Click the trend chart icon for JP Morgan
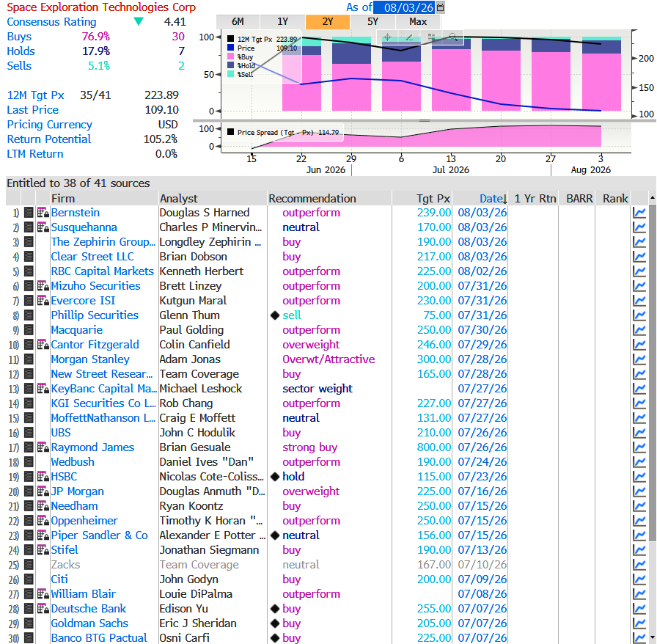This screenshot has height=644, width=657. tap(639, 491)
